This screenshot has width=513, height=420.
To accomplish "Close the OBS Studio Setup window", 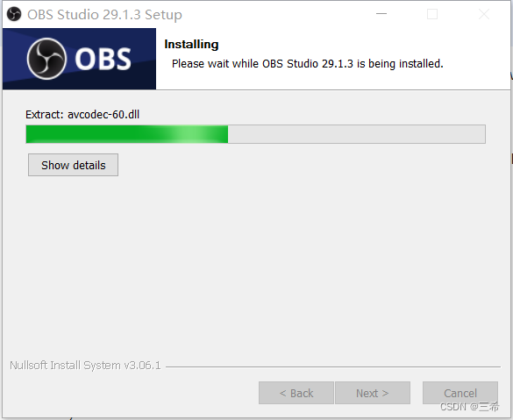I will (483, 14).
